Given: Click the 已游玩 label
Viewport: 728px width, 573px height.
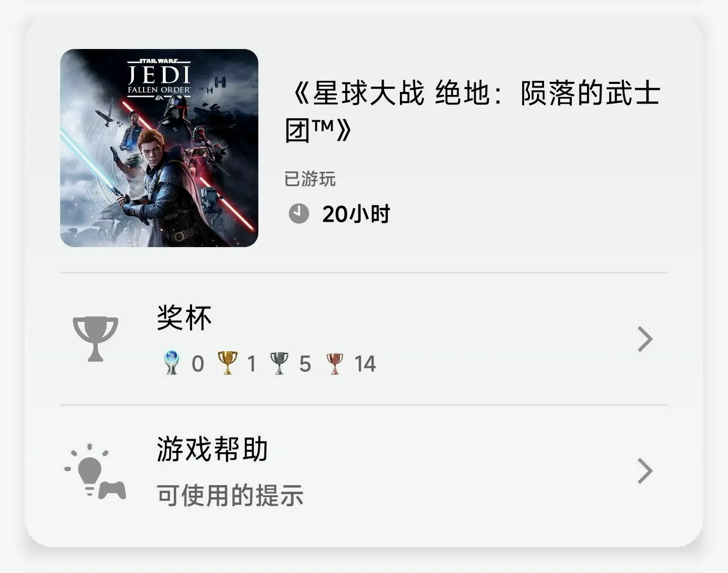Looking at the screenshot, I should pyautogui.click(x=310, y=179).
